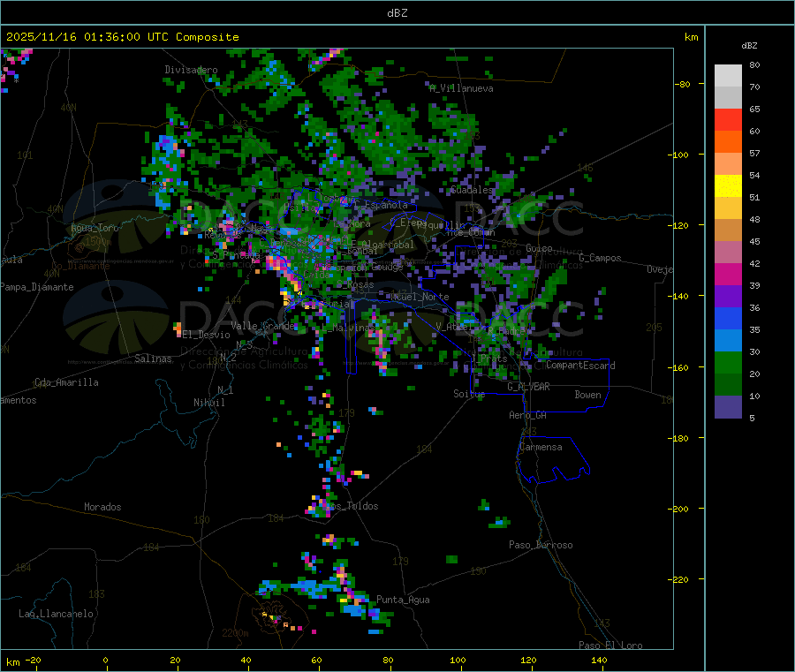Click the Morados map label
The image size is (795, 672).
point(102,507)
